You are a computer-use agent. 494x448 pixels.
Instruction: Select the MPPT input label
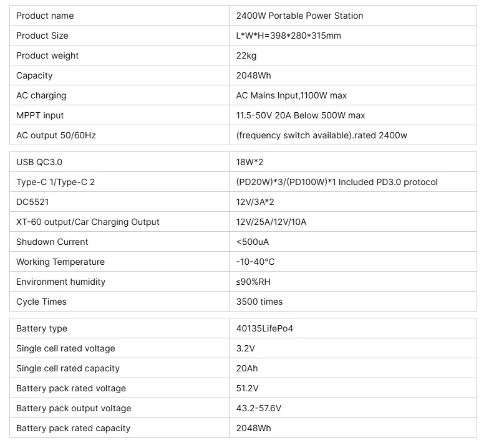[40, 115]
